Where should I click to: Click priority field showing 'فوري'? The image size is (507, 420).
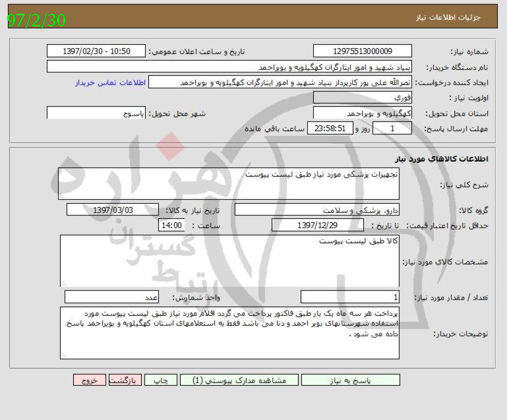click(x=363, y=98)
